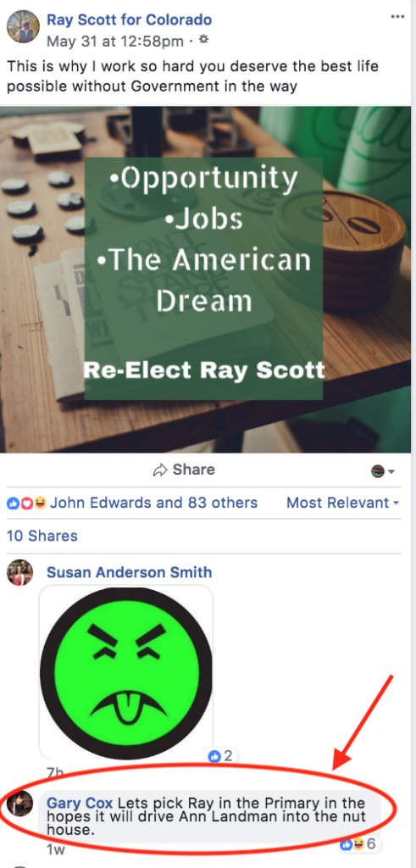Click the May 31 at 12:58pm timestamp
This screenshot has height=868, width=416.
(x=115, y=41)
